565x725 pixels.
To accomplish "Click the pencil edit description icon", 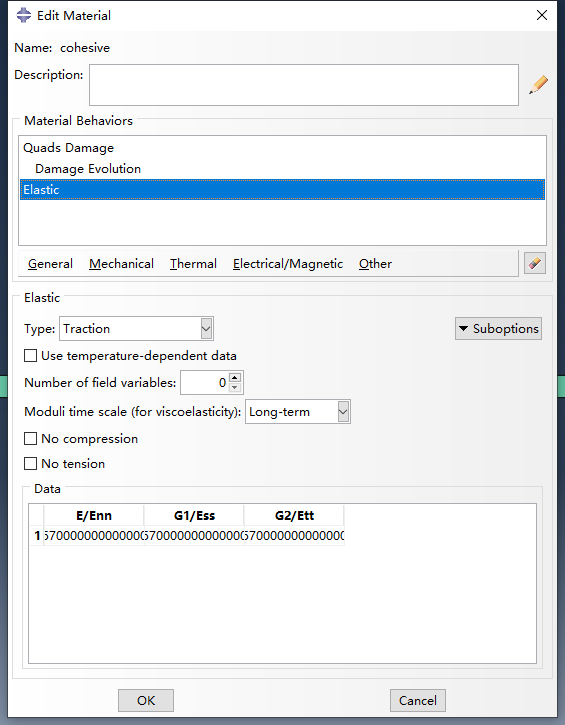I will click(538, 85).
